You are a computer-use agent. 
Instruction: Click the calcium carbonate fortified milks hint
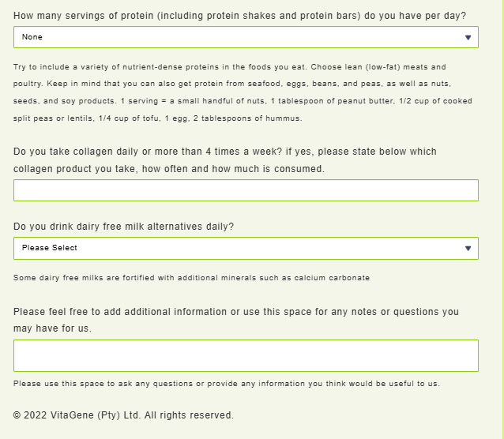[191, 278]
